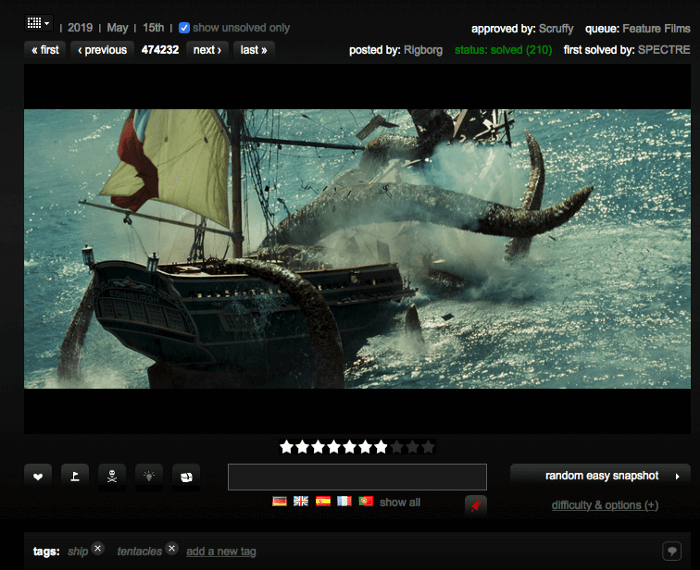Screen dimensions: 700x570
Task: Click the flag icon button
Action: (75, 477)
